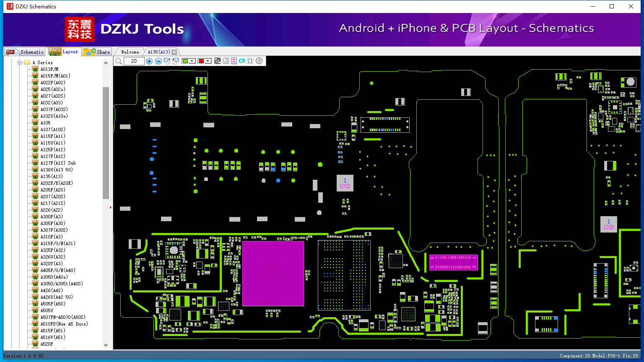Image resolution: width=644 pixels, height=362 pixels.
Task: Open A013F/M in the model tree
Action: (x=49, y=69)
